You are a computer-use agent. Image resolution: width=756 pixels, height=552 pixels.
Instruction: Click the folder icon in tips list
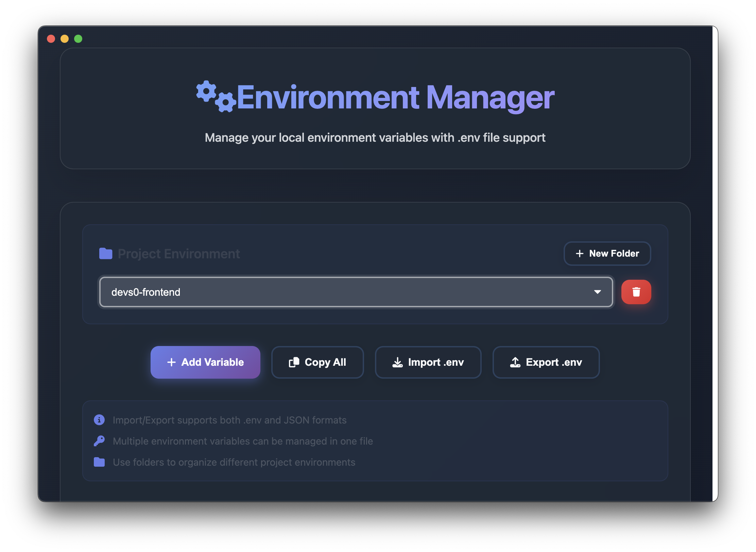pos(99,462)
